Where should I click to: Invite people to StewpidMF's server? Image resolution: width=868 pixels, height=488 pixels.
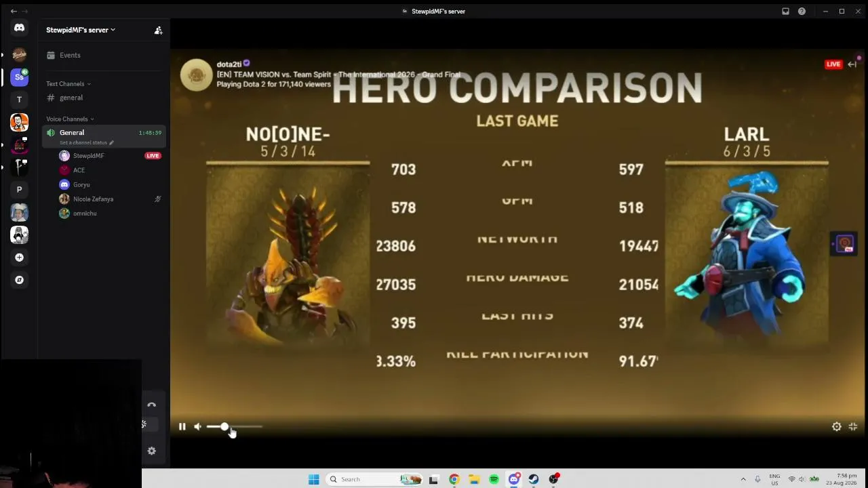[x=158, y=30]
